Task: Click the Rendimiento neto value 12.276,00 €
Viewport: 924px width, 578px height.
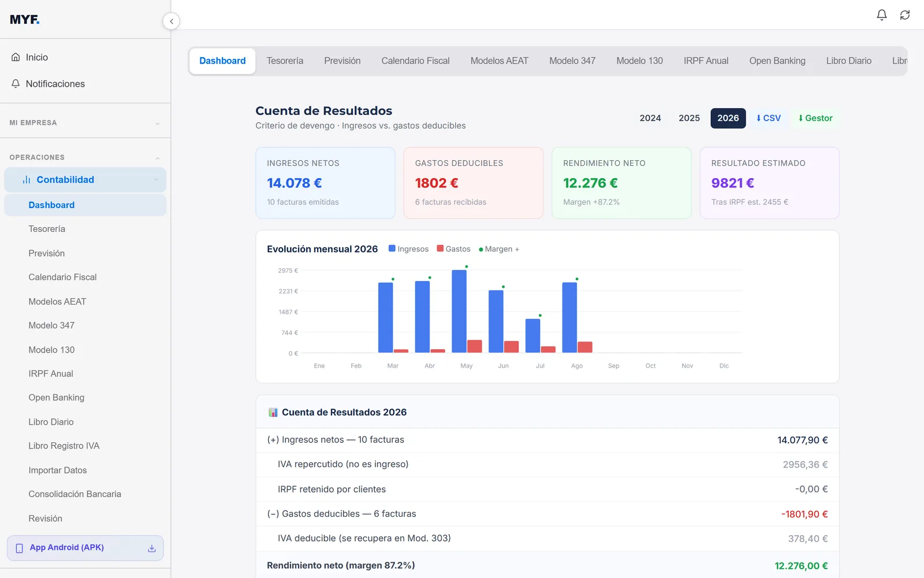Action: (801, 566)
